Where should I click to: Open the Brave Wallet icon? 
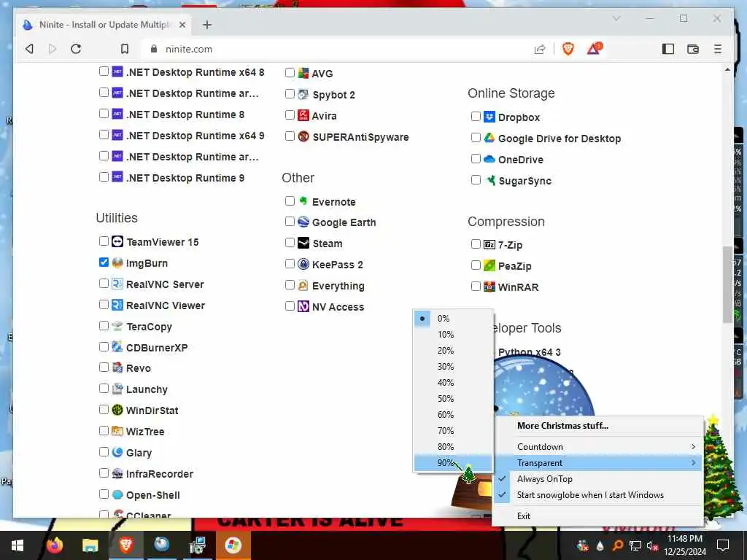[693, 49]
